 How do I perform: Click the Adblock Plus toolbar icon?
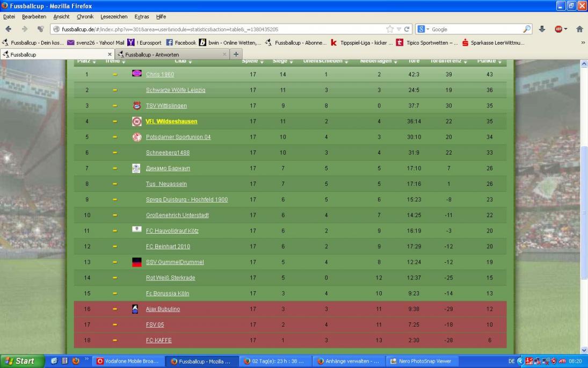pos(558,29)
